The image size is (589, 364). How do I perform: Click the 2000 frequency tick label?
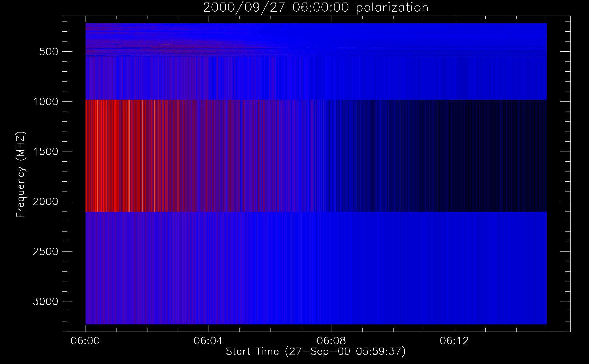tap(46, 201)
